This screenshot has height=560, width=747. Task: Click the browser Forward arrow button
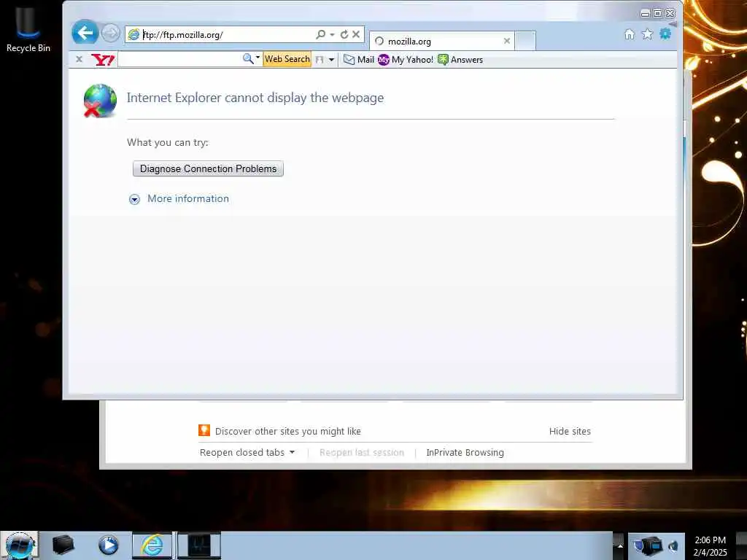(111, 34)
